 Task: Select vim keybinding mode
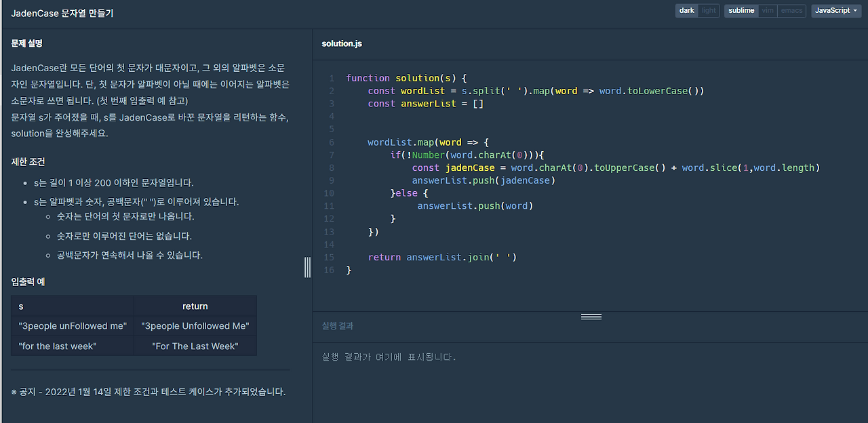click(x=767, y=10)
